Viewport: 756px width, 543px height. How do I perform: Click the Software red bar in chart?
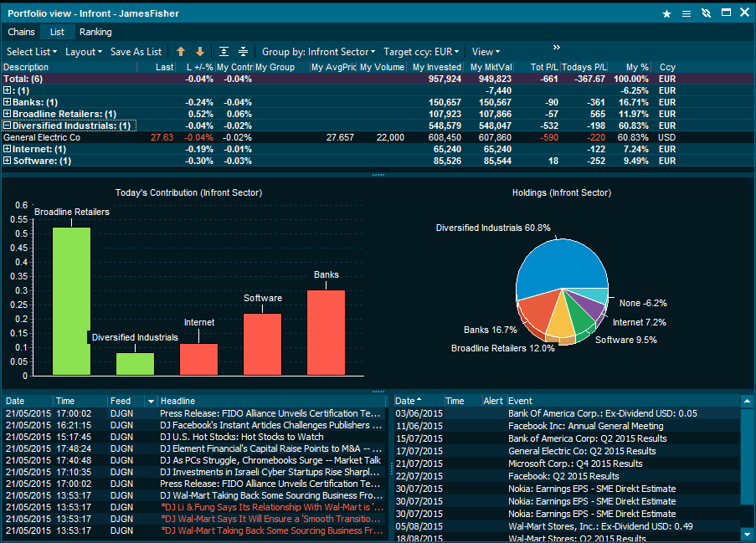coord(262,344)
